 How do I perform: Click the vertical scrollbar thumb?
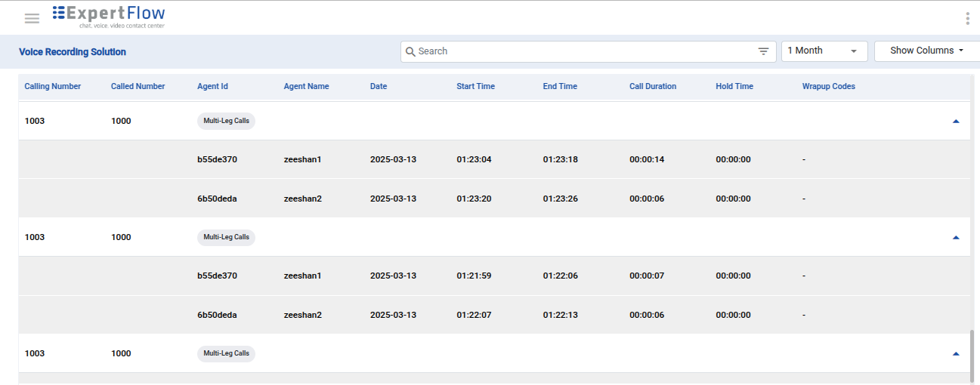(x=974, y=355)
